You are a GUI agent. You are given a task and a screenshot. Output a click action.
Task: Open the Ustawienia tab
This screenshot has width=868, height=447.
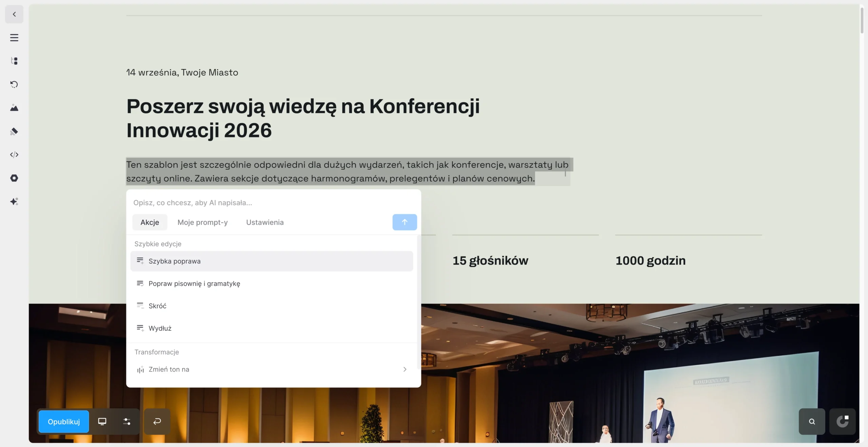[265, 222]
